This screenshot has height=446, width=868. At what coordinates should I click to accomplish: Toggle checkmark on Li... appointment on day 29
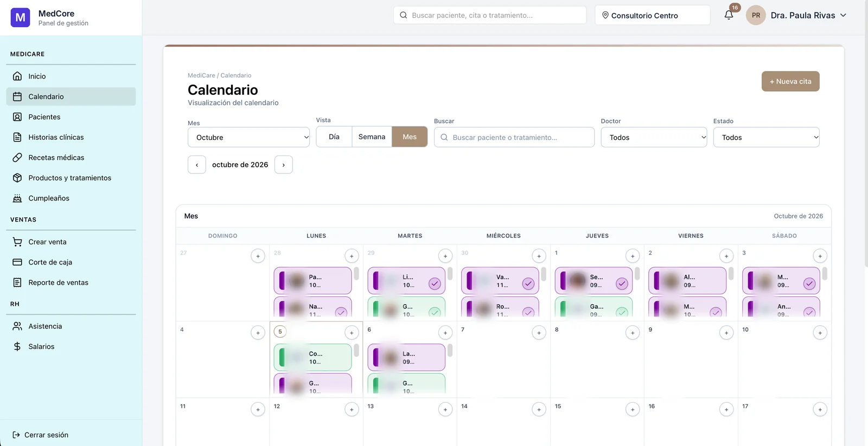coord(435,283)
